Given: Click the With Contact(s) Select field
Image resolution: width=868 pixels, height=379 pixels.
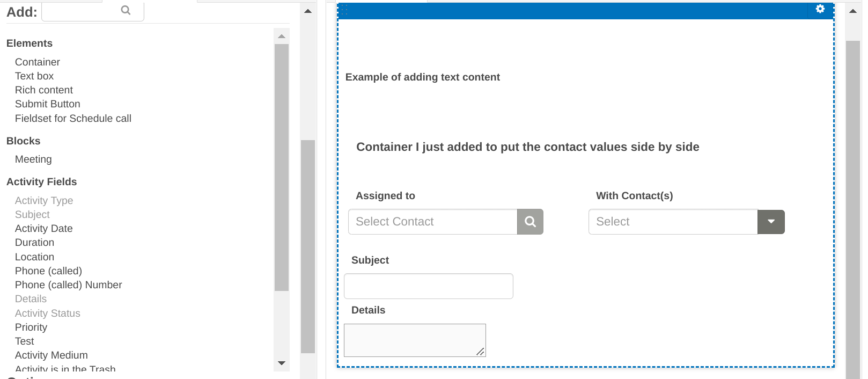Looking at the screenshot, I should [x=673, y=222].
